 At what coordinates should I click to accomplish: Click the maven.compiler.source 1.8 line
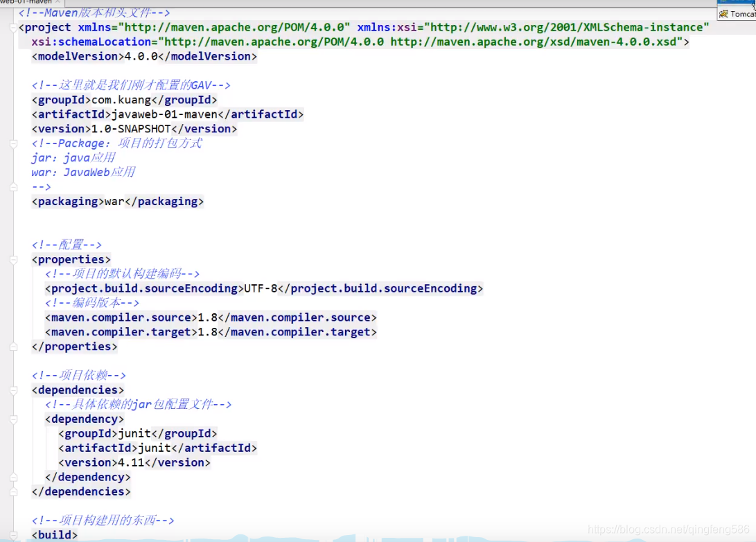[211, 317]
